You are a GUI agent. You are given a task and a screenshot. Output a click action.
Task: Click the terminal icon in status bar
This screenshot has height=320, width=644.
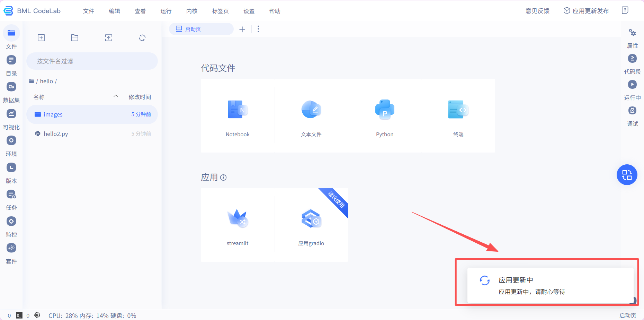(19, 315)
